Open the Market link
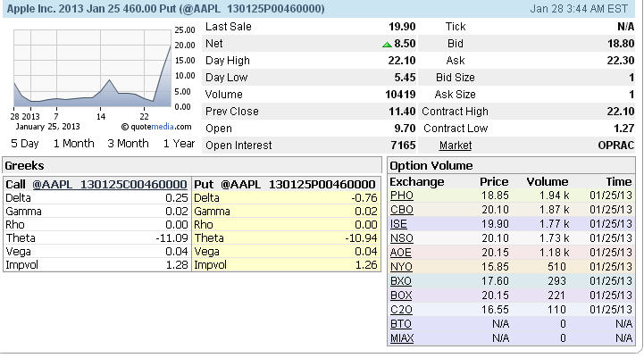 point(456,146)
